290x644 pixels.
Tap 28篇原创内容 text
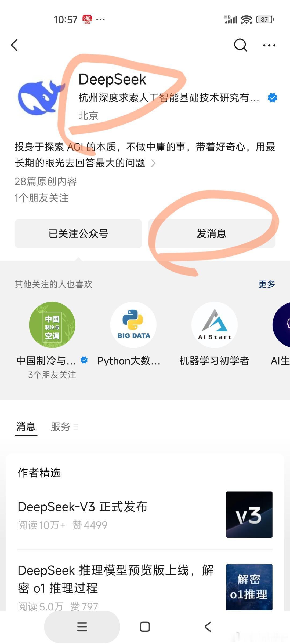(46, 181)
